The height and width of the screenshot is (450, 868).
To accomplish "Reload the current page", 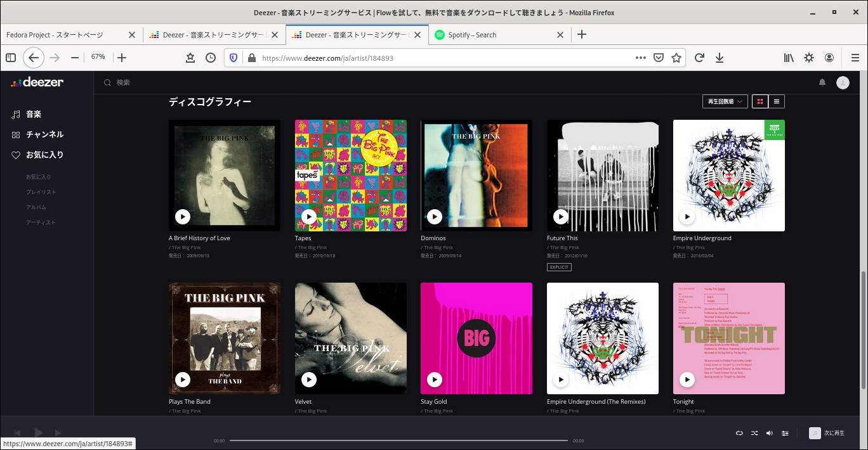I will pos(699,58).
